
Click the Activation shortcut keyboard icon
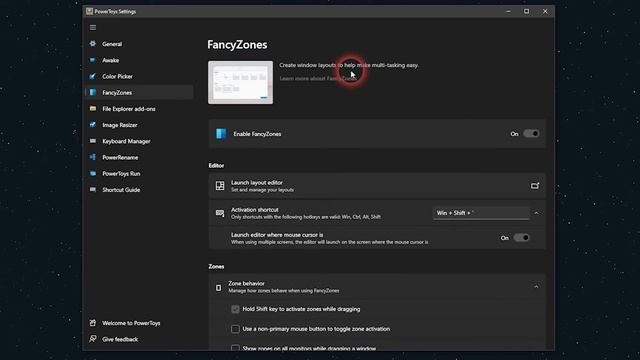220,213
